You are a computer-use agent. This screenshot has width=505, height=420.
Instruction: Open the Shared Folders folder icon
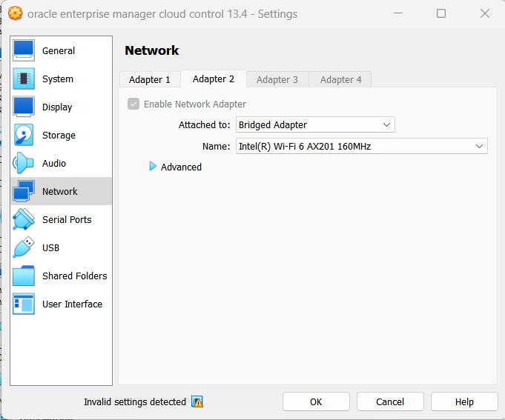[x=24, y=276]
